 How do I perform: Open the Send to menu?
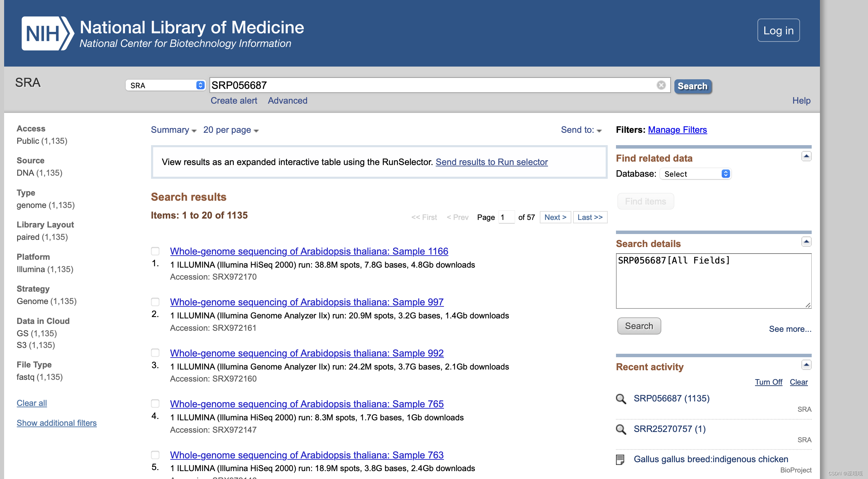point(581,130)
